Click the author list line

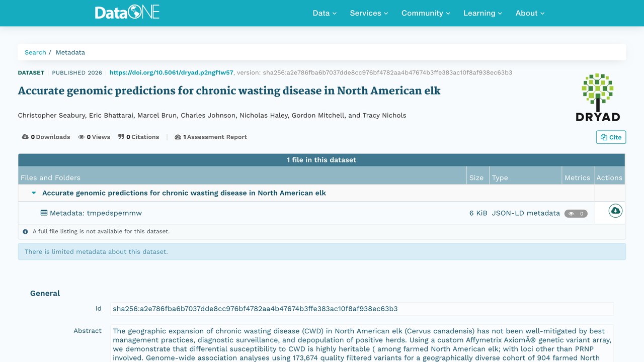click(212, 115)
